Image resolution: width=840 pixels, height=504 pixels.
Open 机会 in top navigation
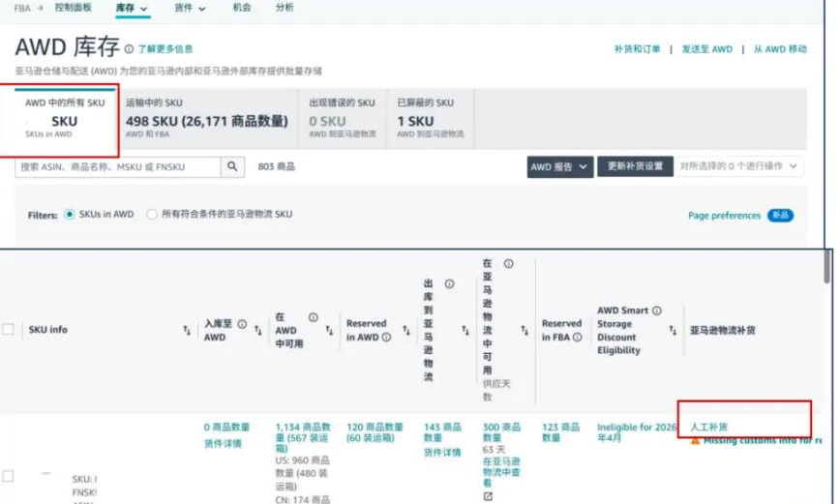pos(242,8)
